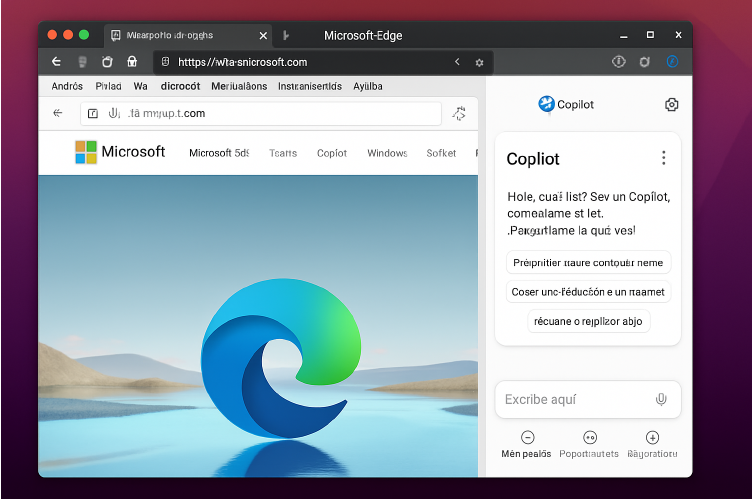Open the Wa menu

(x=141, y=86)
